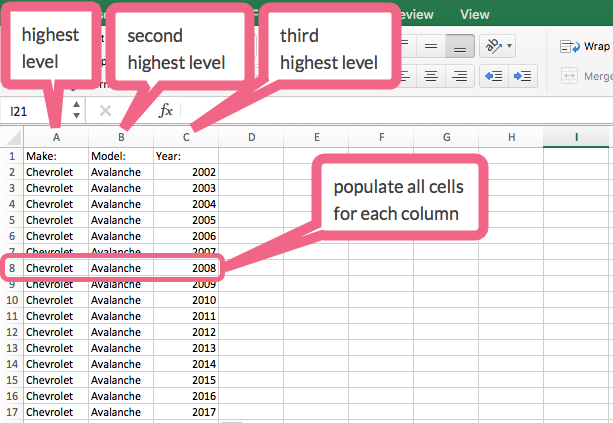Select the highlighted column I header
The height and width of the screenshot is (423, 613).
tap(576, 137)
